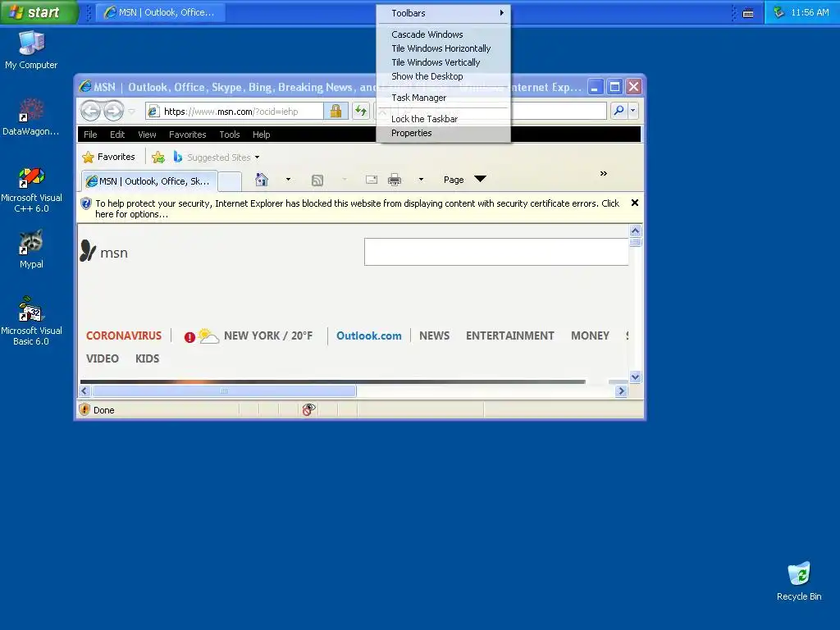840x630 pixels.
Task: Open the CORONAVIRUS link
Action: click(x=124, y=336)
